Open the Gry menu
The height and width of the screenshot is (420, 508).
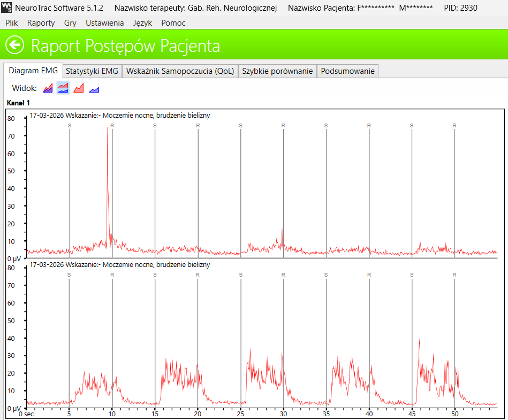[70, 23]
